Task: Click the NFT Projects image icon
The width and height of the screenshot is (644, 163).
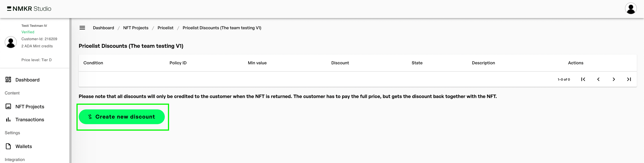Action: 8,106
